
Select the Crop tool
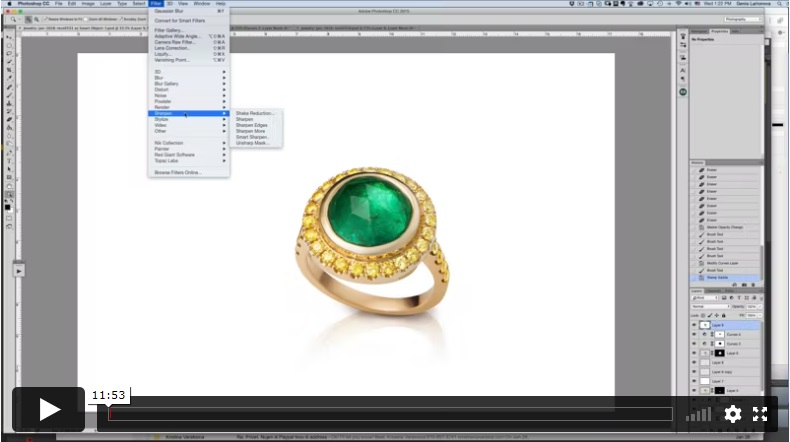click(9, 70)
